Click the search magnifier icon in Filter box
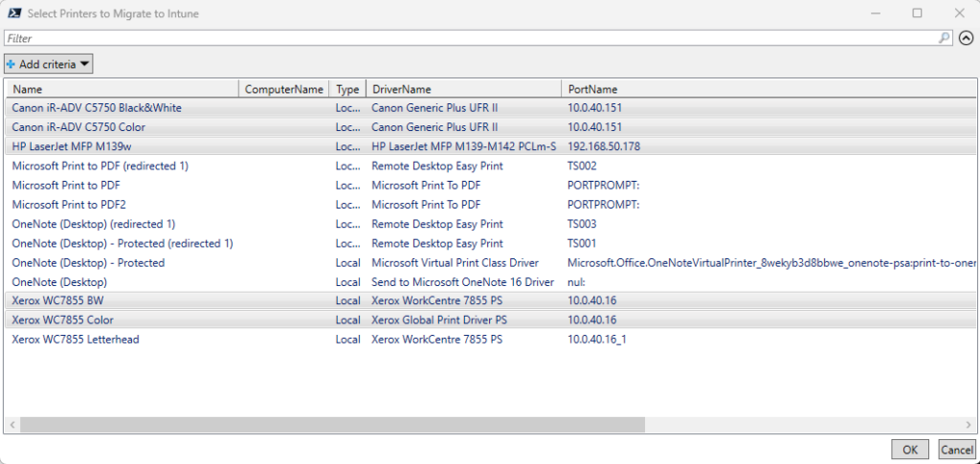The height and width of the screenshot is (464, 980). point(945,38)
